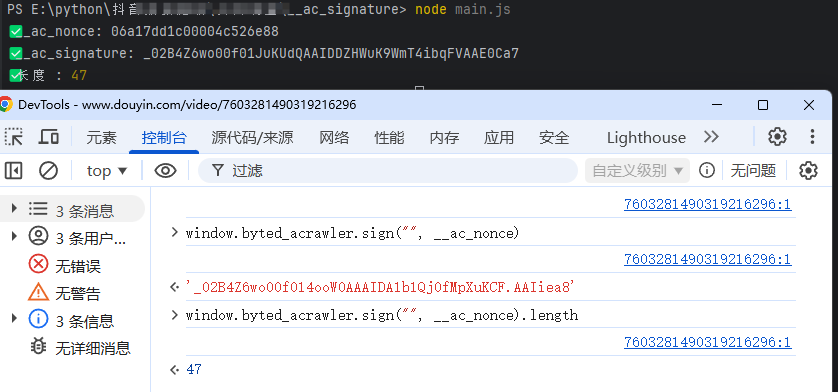Click the first window.byted_acrawler.sign command line

coord(352,233)
